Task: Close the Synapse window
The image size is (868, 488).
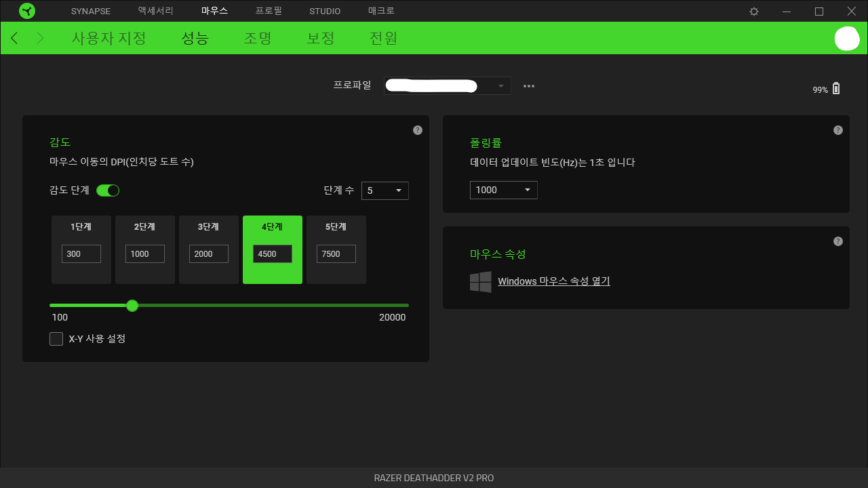Action: coord(852,12)
